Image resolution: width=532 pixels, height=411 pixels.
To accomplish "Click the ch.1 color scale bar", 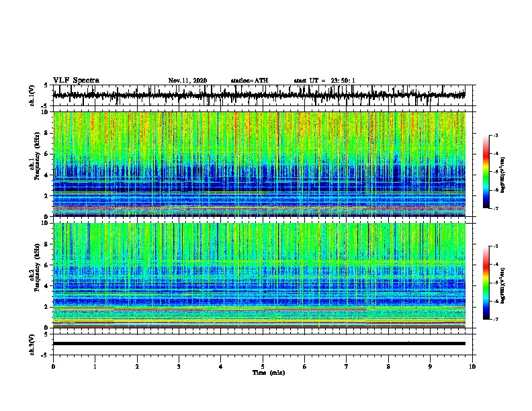I will tap(486, 172).
